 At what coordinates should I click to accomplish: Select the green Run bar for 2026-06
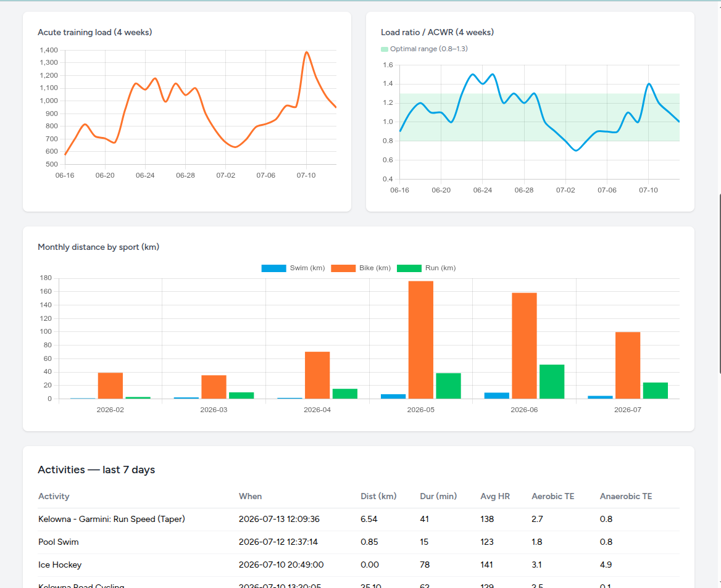pos(551,381)
